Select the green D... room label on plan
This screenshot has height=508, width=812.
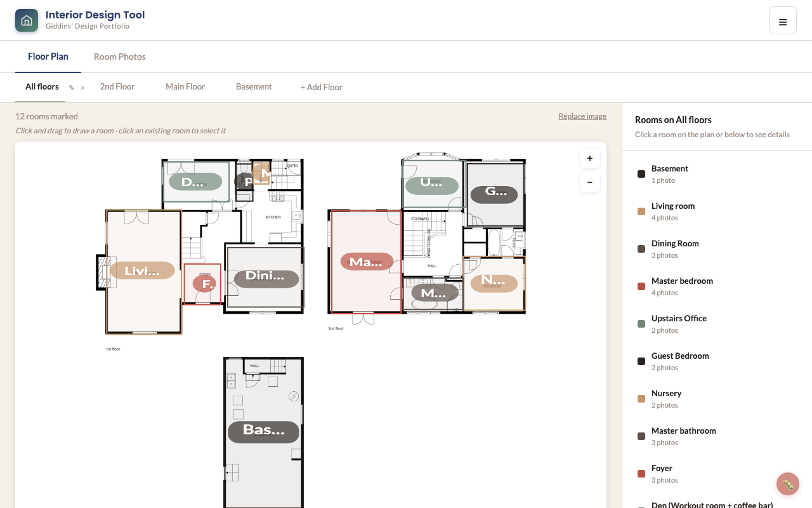coord(196,182)
